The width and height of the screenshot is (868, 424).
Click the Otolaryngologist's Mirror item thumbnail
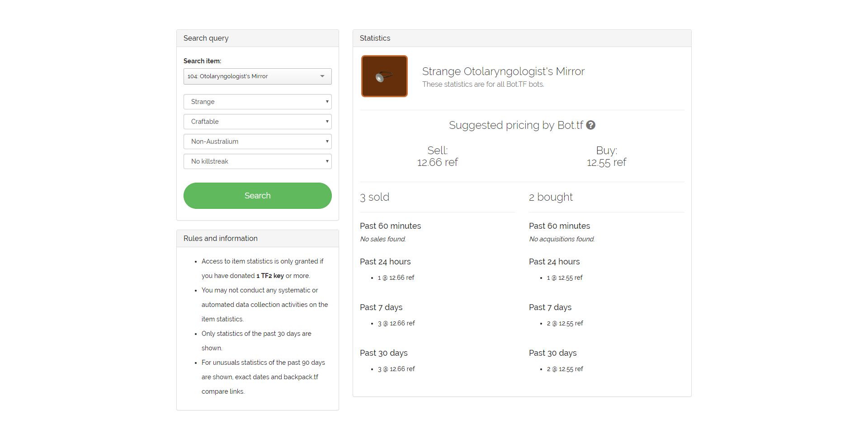tap(384, 76)
